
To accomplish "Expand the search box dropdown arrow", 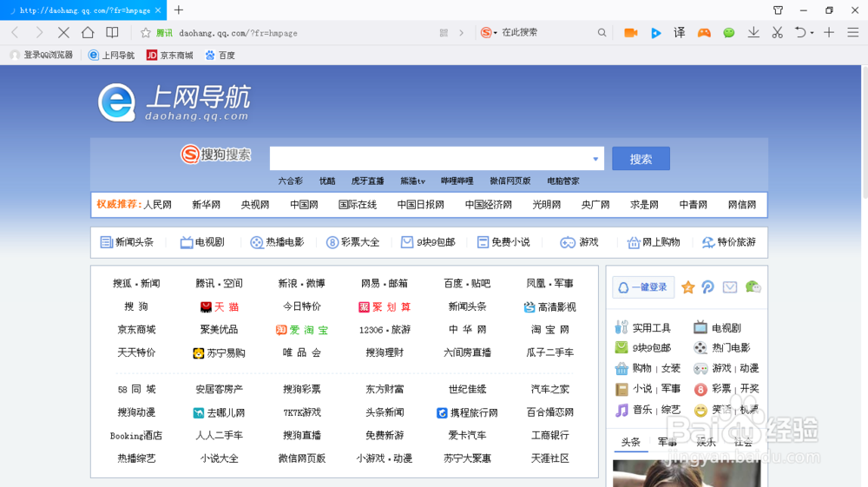I will click(x=595, y=159).
